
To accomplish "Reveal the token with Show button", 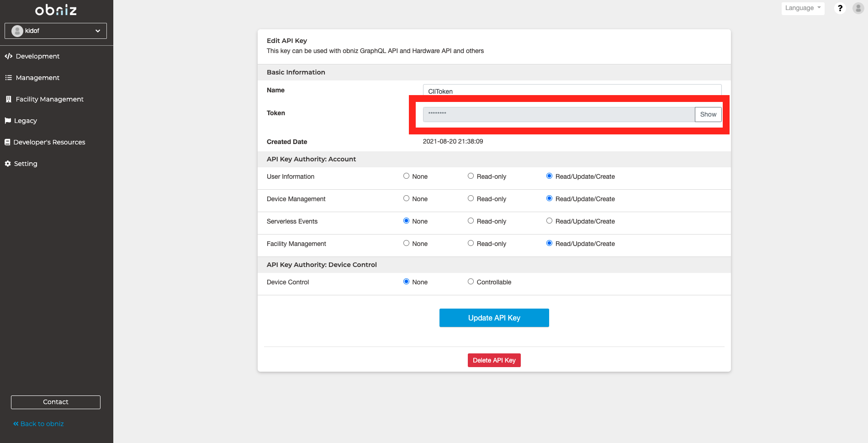I will click(x=708, y=114).
